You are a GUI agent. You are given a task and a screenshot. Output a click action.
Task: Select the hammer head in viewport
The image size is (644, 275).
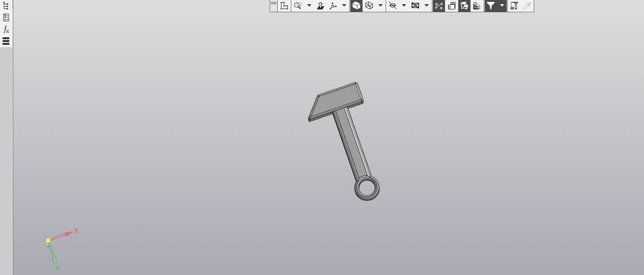tap(336, 101)
